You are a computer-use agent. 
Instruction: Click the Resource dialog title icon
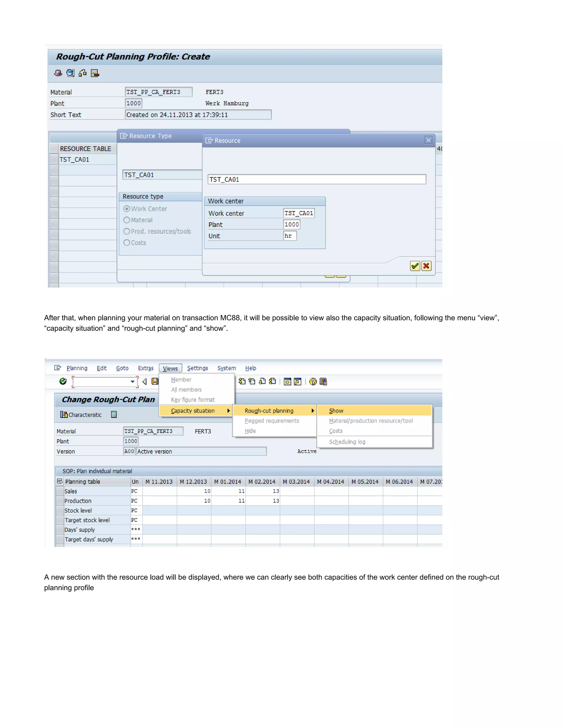point(209,140)
